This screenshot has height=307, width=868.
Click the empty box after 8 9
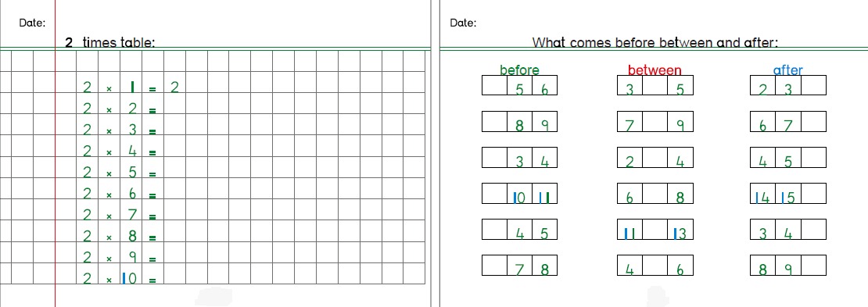[813, 265]
